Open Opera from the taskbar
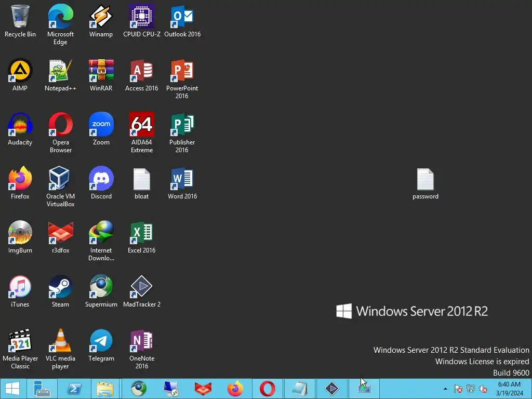Image resolution: width=532 pixels, height=399 pixels. point(268,389)
